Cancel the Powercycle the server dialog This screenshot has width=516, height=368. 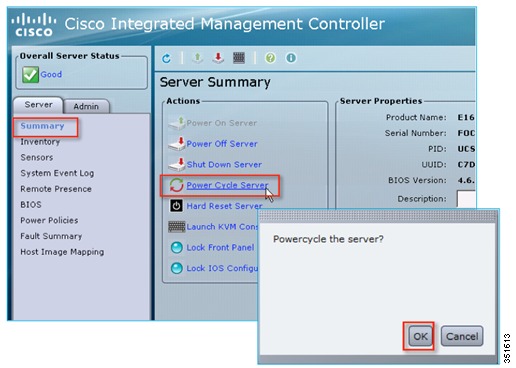pos(462,336)
